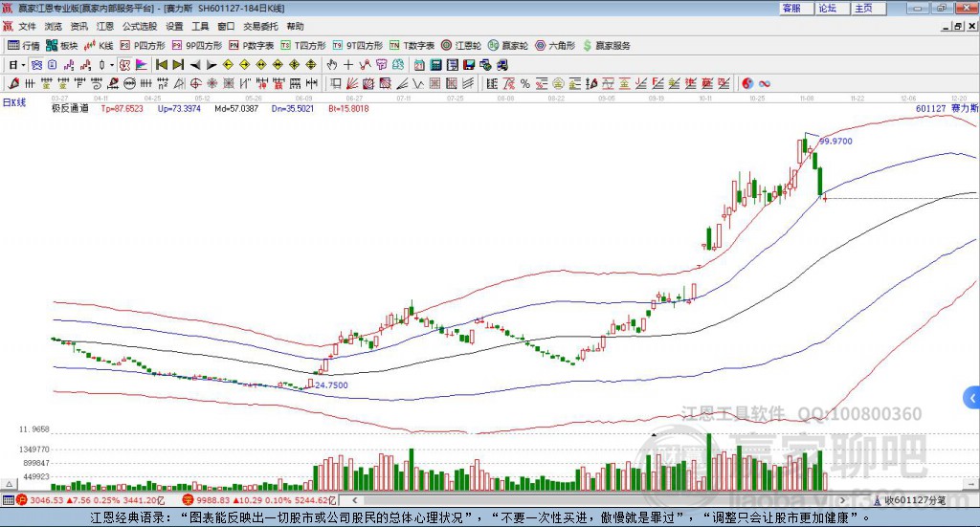Open the 9P四方形 tool
This screenshot has width=980, height=527.
[197, 46]
